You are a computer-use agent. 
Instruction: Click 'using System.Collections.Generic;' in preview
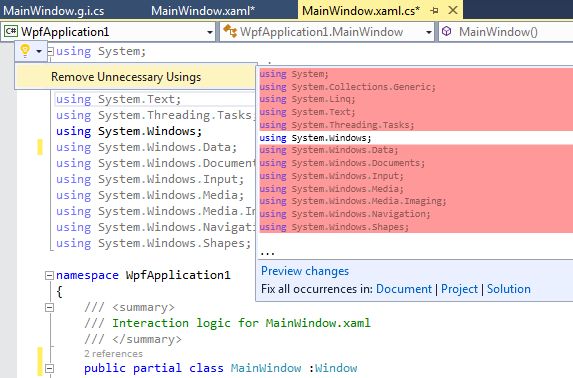tap(348, 87)
